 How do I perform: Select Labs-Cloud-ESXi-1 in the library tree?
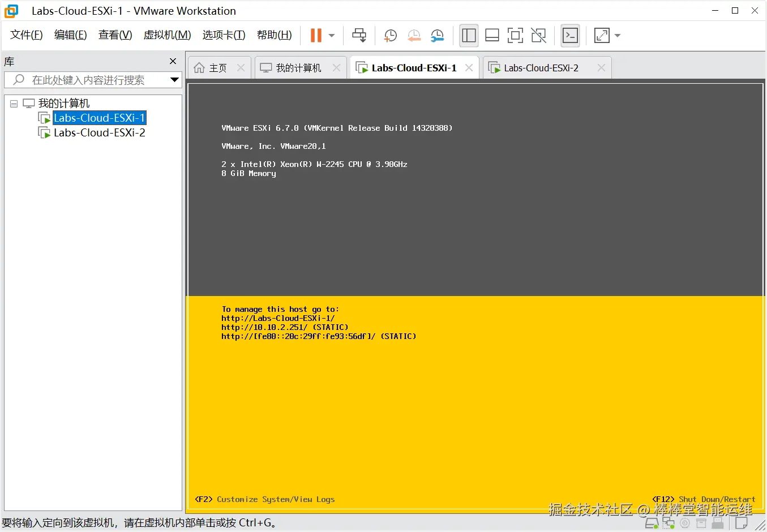(100, 118)
